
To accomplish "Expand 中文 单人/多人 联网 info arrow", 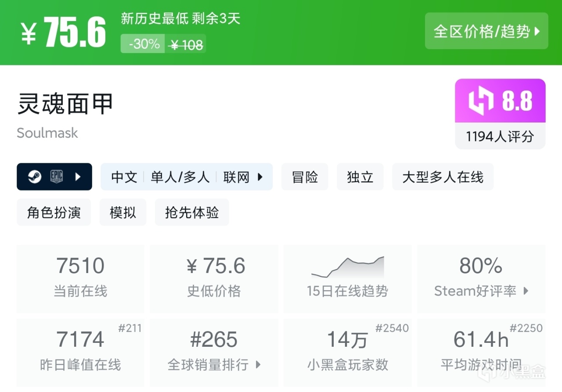I will [x=260, y=177].
